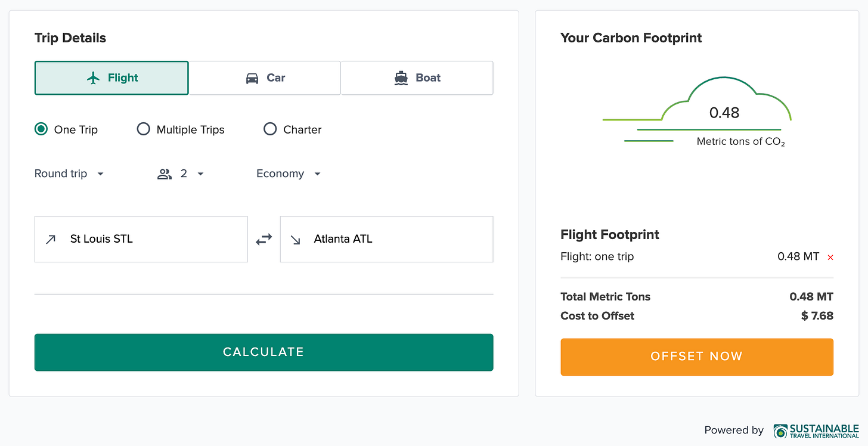
Task: Expand the Economy class dropdown
Action: [x=289, y=174]
